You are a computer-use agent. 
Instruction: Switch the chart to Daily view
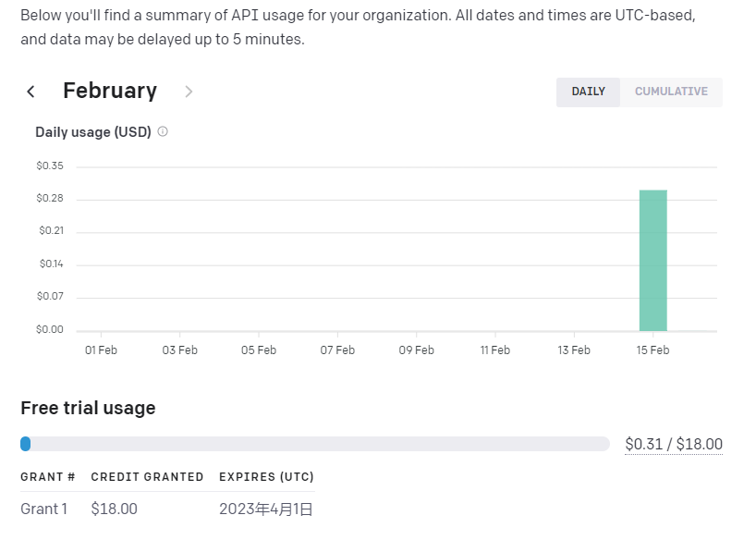(x=588, y=92)
